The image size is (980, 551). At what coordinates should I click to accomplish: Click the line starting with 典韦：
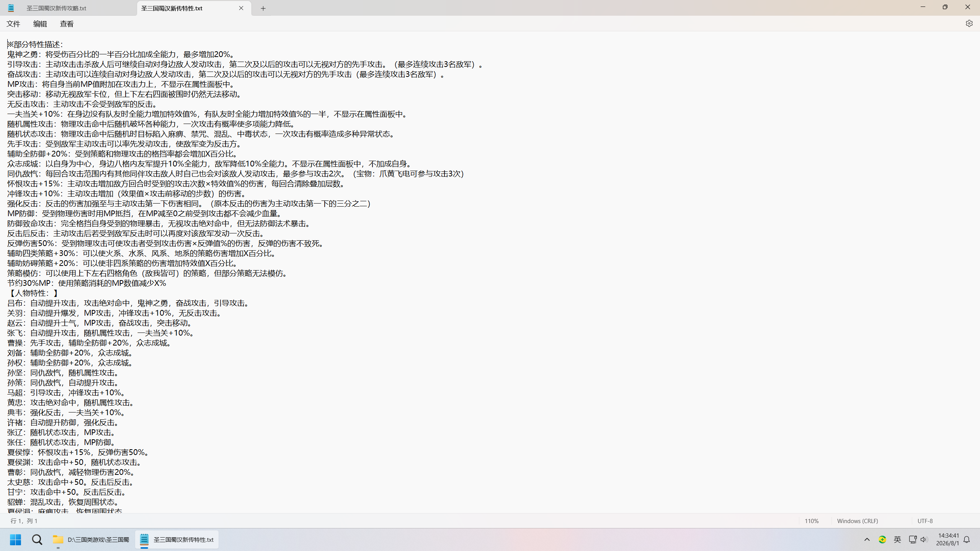tap(67, 412)
